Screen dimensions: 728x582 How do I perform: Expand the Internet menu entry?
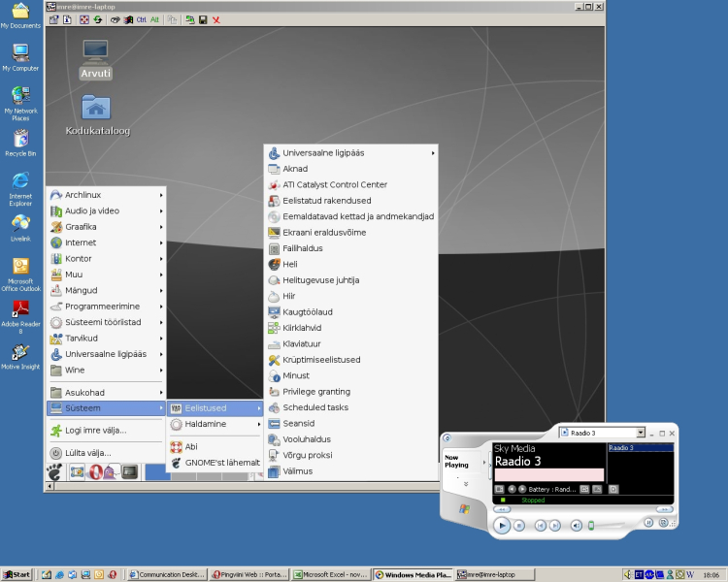coord(107,242)
